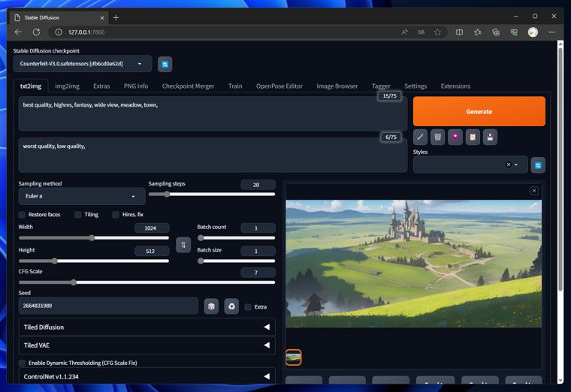Switch to the Extras tab
Screen dimensions: 571x392
pyautogui.click(x=101, y=86)
